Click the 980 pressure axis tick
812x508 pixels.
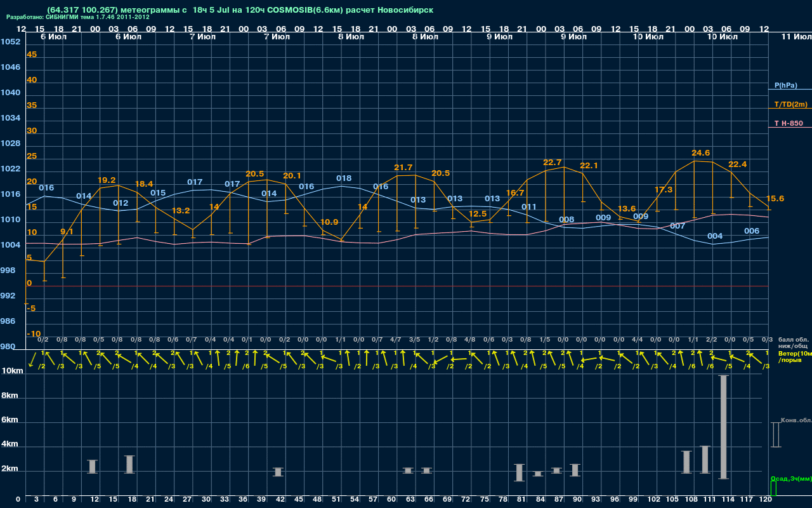click(x=8, y=346)
